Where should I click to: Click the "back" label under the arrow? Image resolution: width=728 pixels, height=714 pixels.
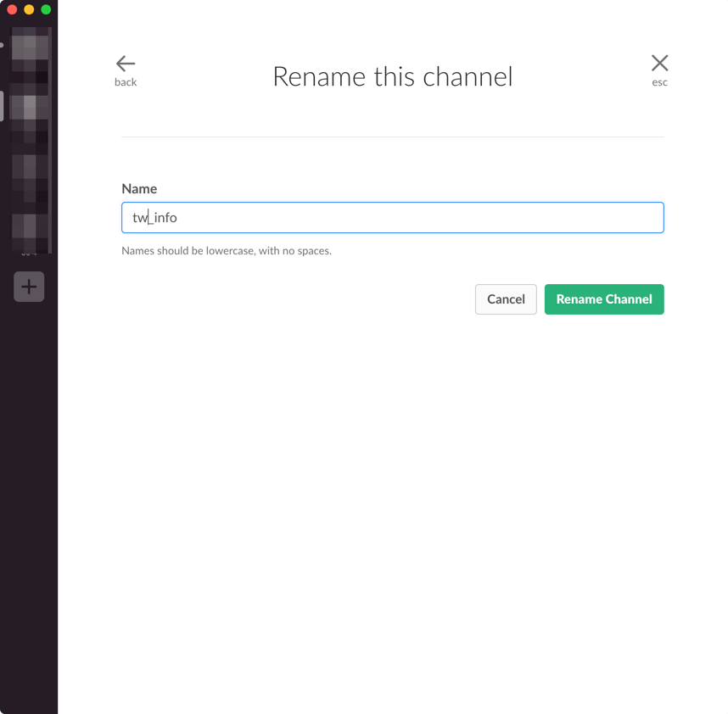[x=126, y=82]
